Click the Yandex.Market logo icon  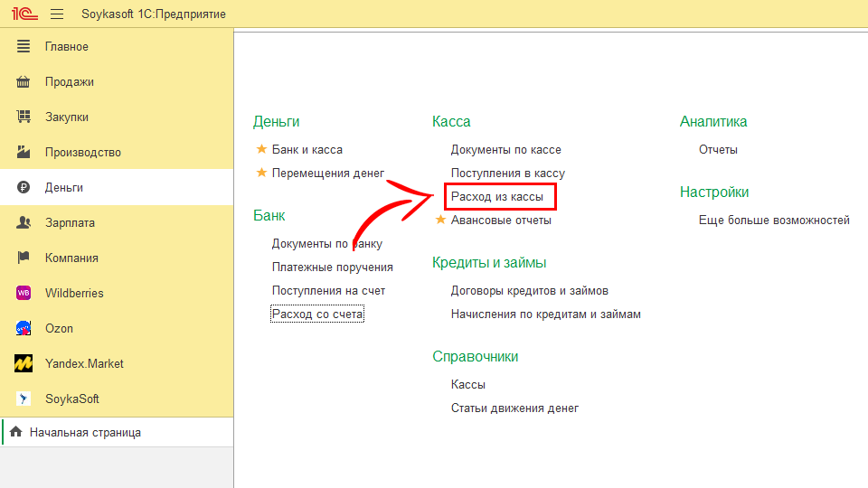24,363
